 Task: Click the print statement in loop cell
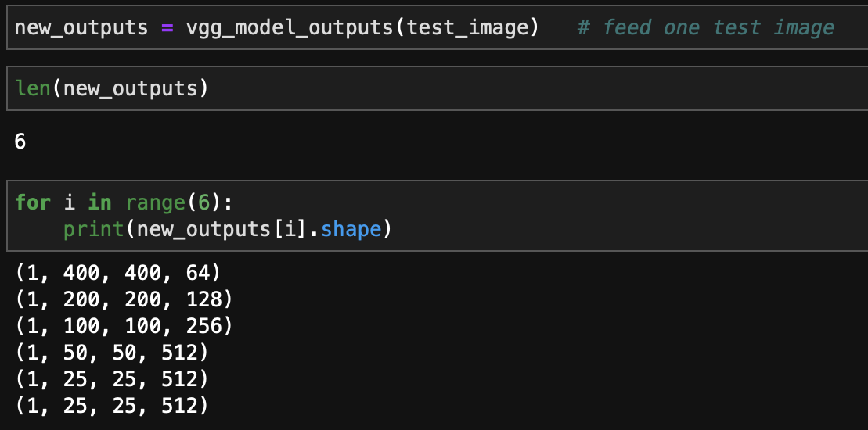pos(86,230)
